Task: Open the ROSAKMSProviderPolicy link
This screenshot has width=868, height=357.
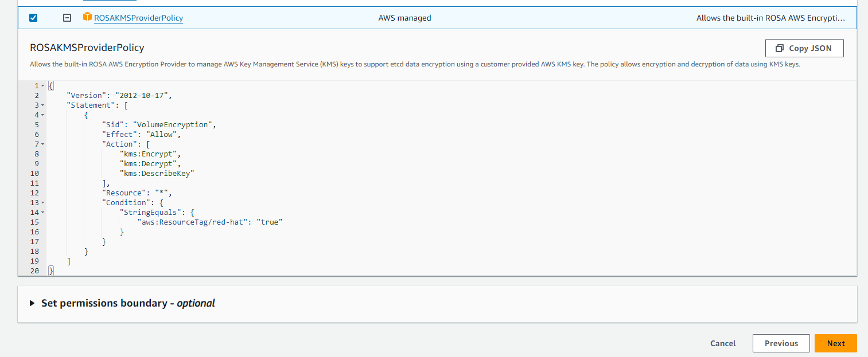Action: [138, 18]
